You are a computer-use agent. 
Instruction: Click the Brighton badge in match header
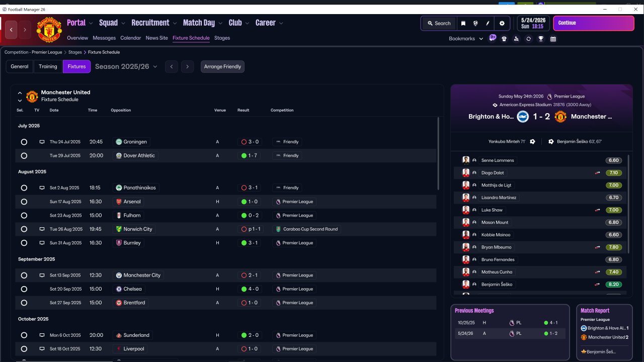(x=523, y=117)
